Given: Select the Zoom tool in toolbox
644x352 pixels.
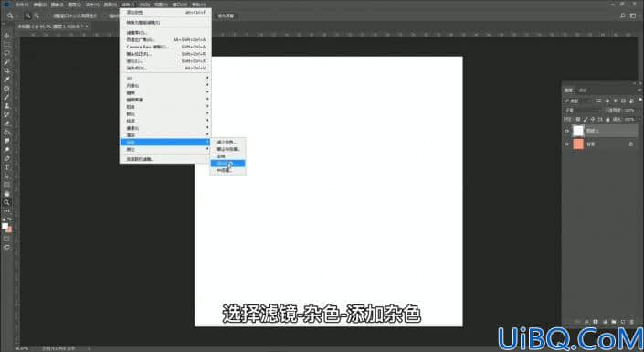Looking at the screenshot, I should click(6, 202).
